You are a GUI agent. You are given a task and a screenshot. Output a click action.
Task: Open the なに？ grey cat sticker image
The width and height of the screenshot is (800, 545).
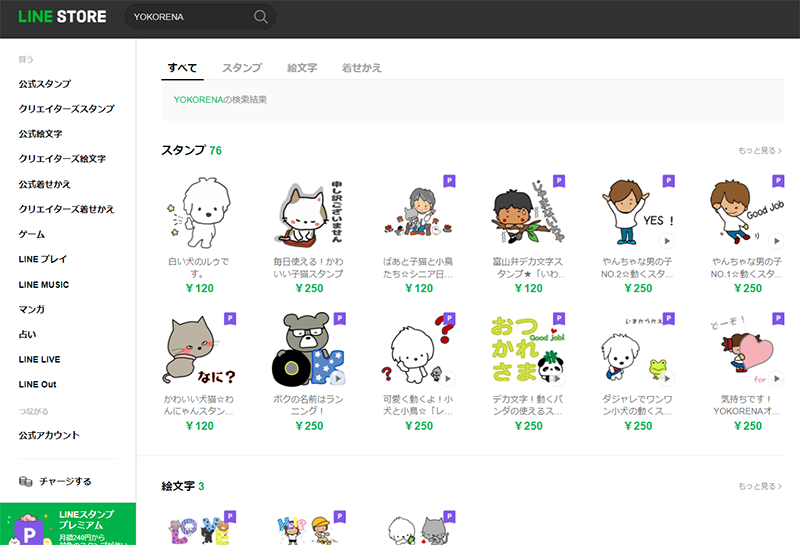click(199, 350)
